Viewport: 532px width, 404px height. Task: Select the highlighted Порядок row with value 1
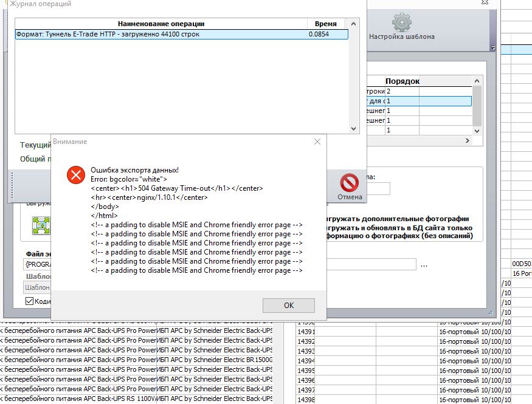tap(420, 101)
